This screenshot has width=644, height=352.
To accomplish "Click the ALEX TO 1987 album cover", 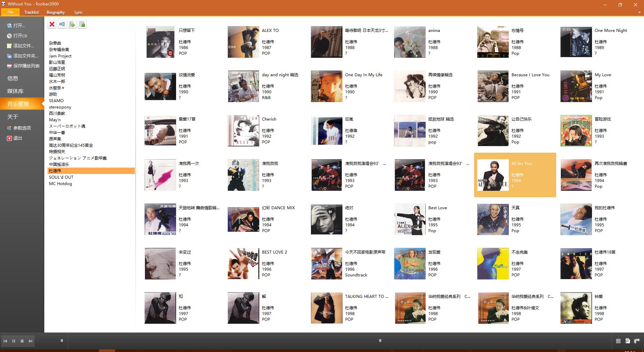I will point(244,42).
